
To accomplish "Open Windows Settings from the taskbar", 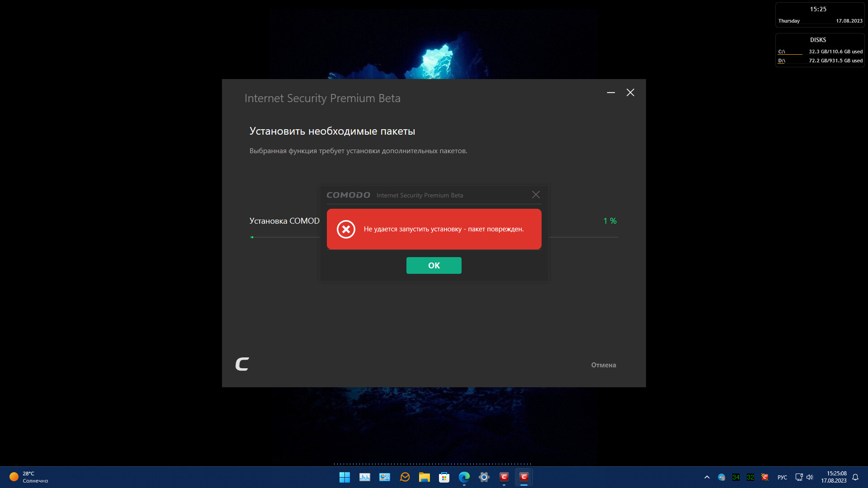I will click(x=484, y=477).
